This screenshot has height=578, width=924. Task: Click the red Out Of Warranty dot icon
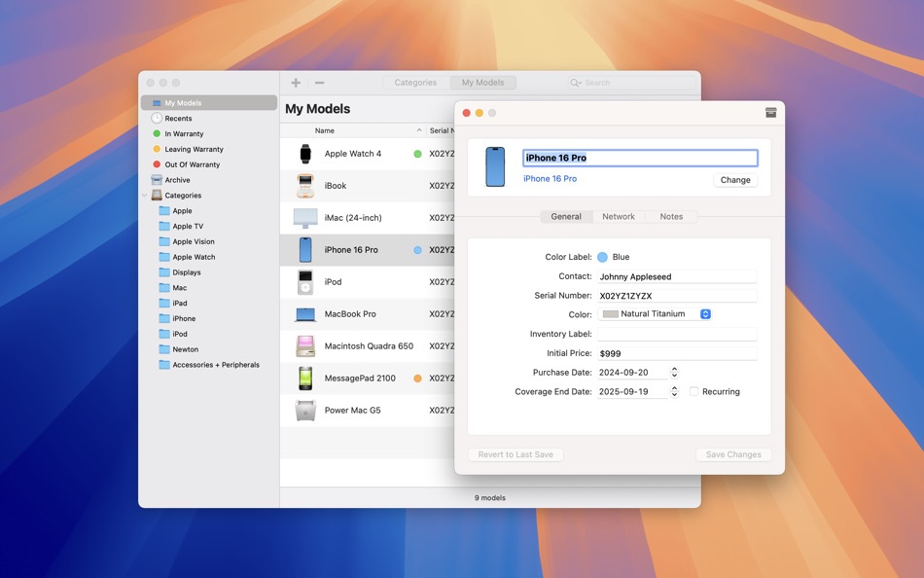157,164
